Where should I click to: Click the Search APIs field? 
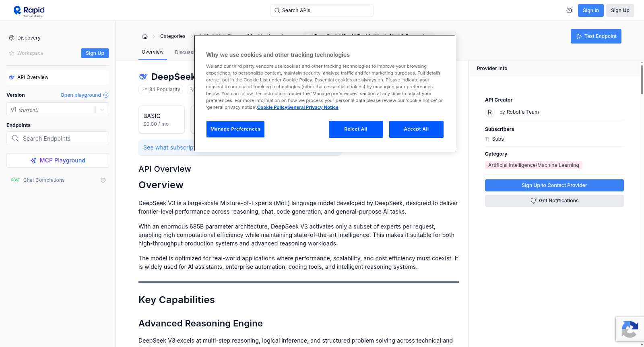tap(322, 10)
